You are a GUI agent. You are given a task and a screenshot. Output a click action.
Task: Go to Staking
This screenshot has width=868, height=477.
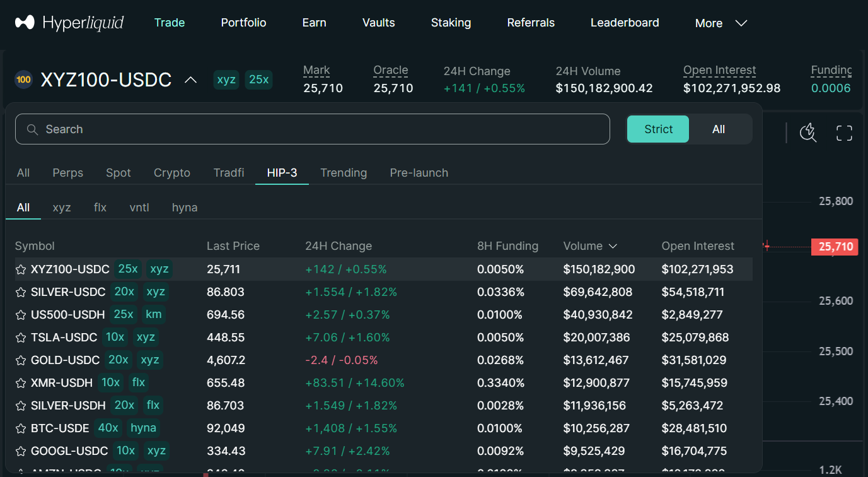pos(451,23)
